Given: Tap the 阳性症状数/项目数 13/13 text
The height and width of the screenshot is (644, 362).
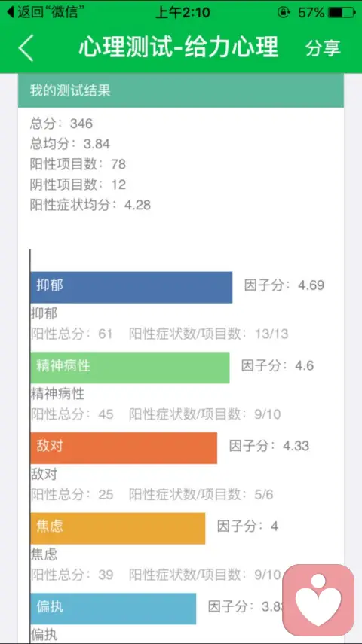Looking at the screenshot, I should coord(209,334).
